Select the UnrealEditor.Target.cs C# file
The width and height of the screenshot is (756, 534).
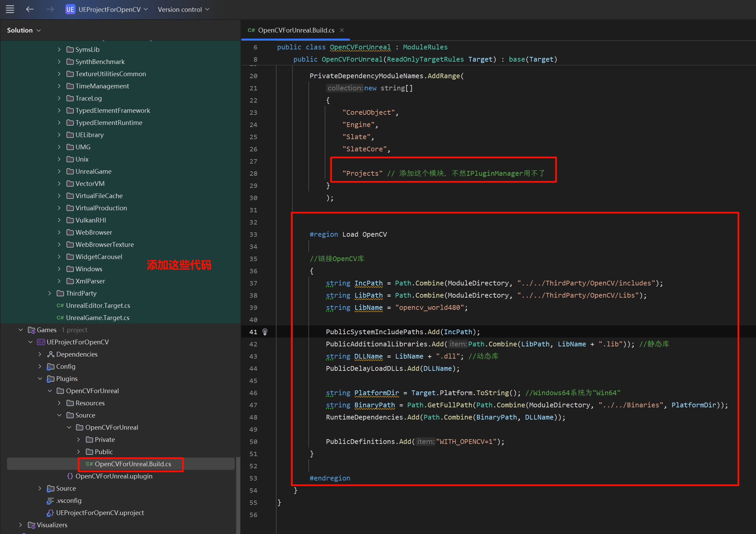click(x=98, y=305)
